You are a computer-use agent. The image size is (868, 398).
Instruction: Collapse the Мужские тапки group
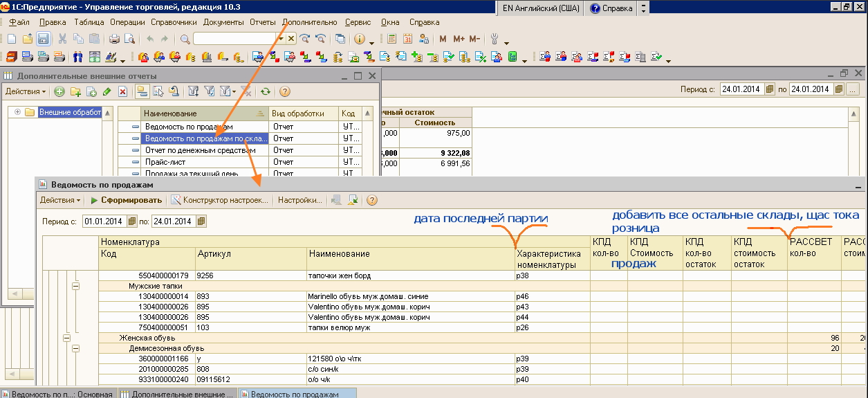click(x=76, y=285)
